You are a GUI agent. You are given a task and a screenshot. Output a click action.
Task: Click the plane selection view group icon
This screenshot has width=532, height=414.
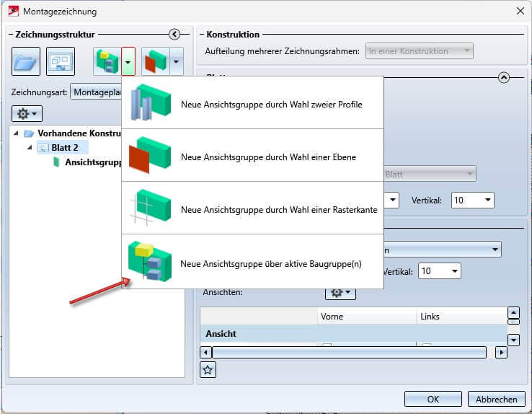pos(156,61)
